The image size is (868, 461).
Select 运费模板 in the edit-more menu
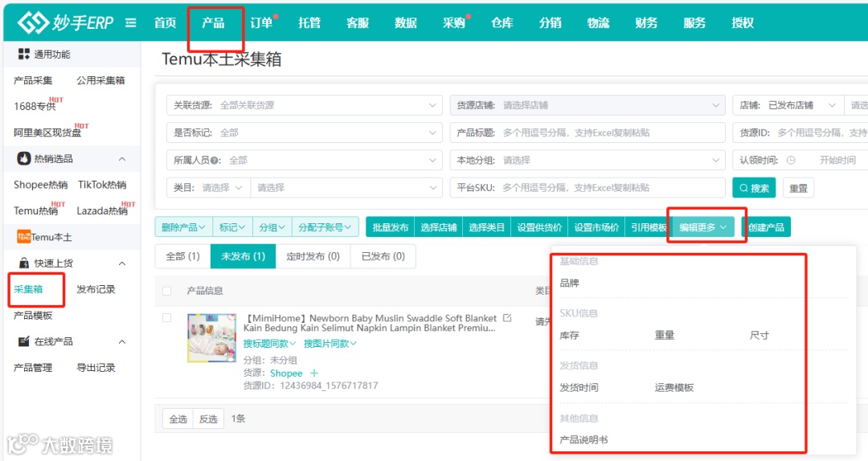click(x=674, y=387)
